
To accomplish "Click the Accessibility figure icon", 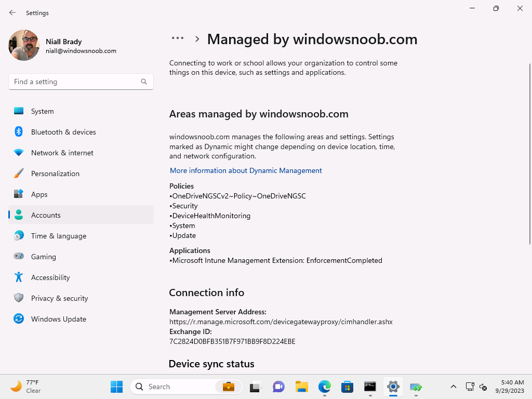I will point(19,277).
